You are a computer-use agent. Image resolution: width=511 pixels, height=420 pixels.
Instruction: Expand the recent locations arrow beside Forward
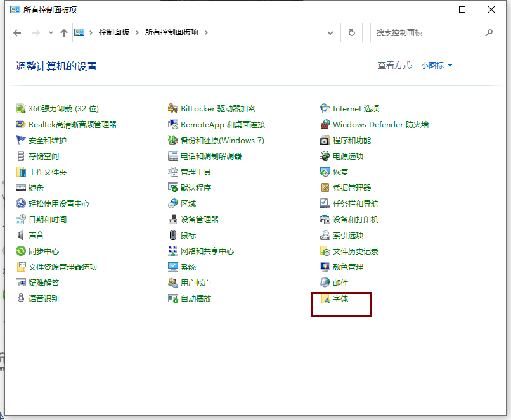click(x=51, y=33)
